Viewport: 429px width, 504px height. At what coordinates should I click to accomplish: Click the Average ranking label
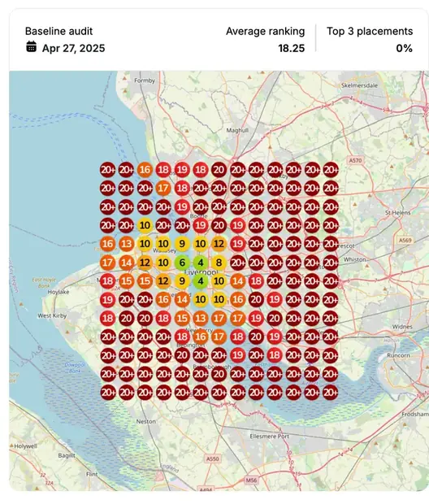(265, 31)
